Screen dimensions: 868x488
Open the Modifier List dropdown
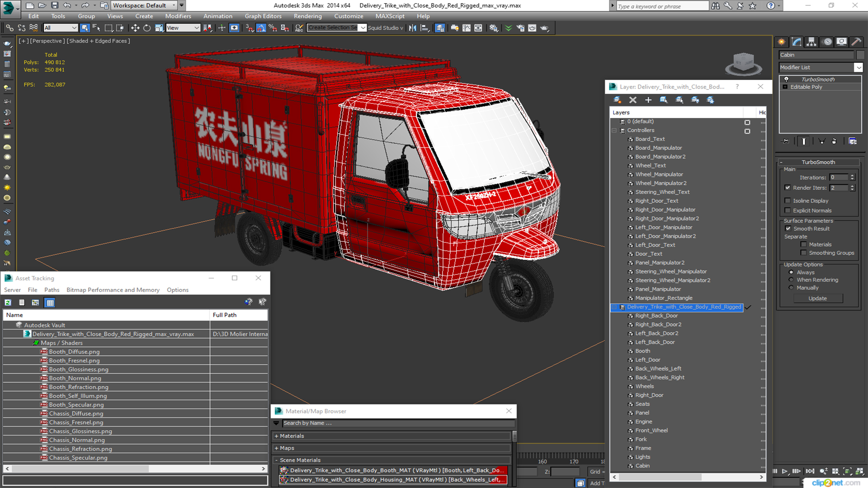pos(858,67)
